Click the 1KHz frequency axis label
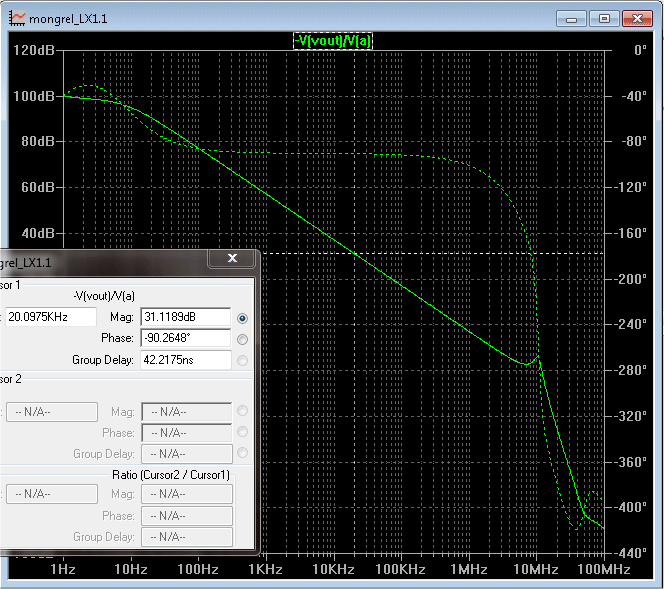Screen dimensions: 664x589 click(266, 569)
